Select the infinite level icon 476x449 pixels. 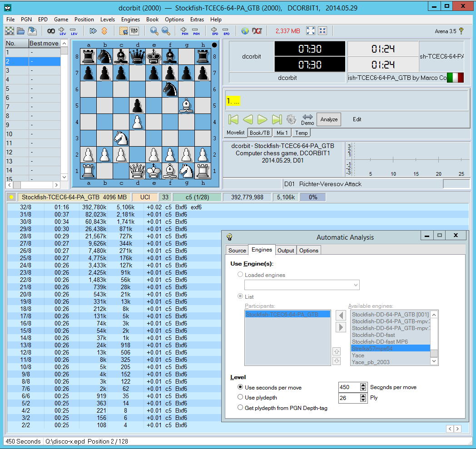click(51, 31)
